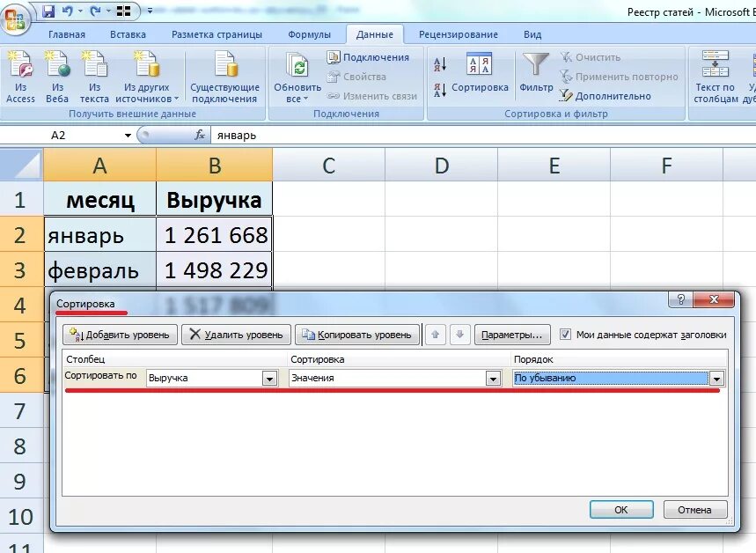Open Из других источников menu
The width and height of the screenshot is (756, 553).
click(x=147, y=77)
